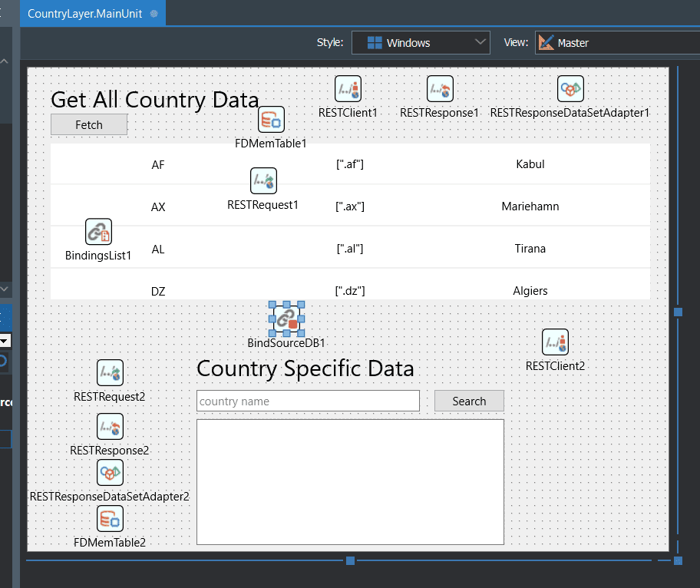
Task: Click the RESTRequest1 component icon
Action: pyautogui.click(x=263, y=181)
